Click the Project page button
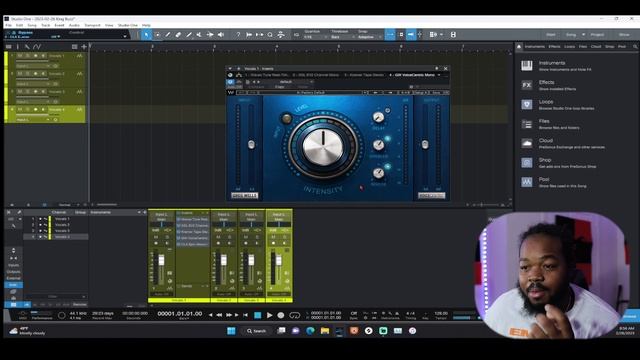The height and width of the screenshot is (360, 640). click(x=597, y=35)
